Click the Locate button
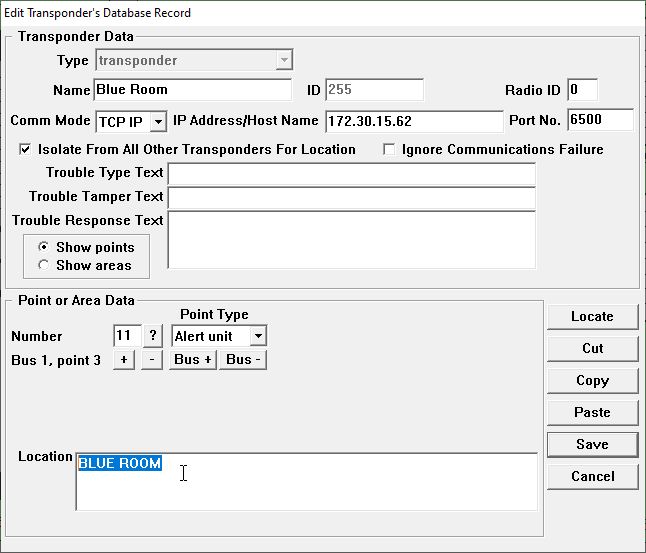This screenshot has width=646, height=553. (x=592, y=316)
